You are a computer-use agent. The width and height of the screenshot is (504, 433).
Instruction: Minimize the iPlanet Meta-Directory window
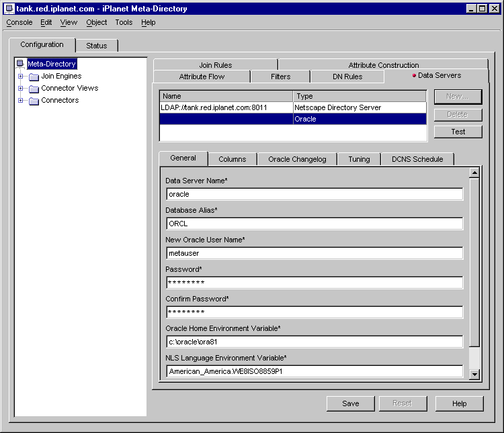coord(471,9)
